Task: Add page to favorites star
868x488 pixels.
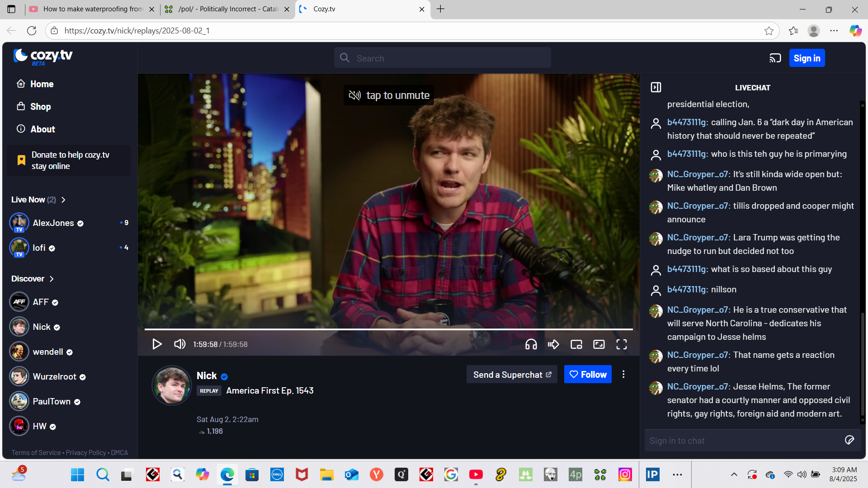Action: tap(769, 31)
